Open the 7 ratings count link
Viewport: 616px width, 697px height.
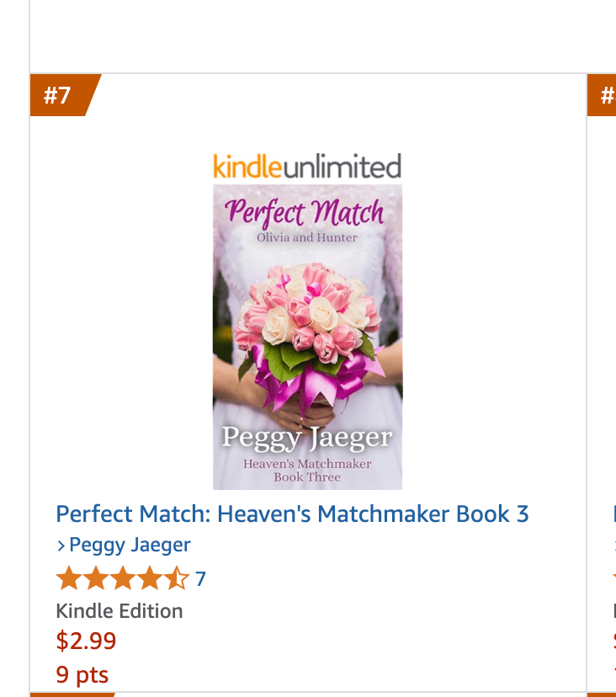click(200, 579)
